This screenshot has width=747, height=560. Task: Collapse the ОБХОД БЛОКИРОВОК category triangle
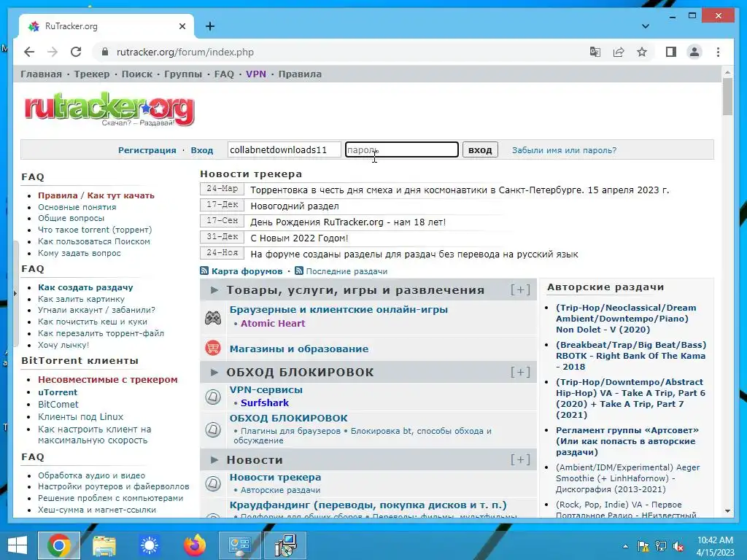pyautogui.click(x=214, y=372)
